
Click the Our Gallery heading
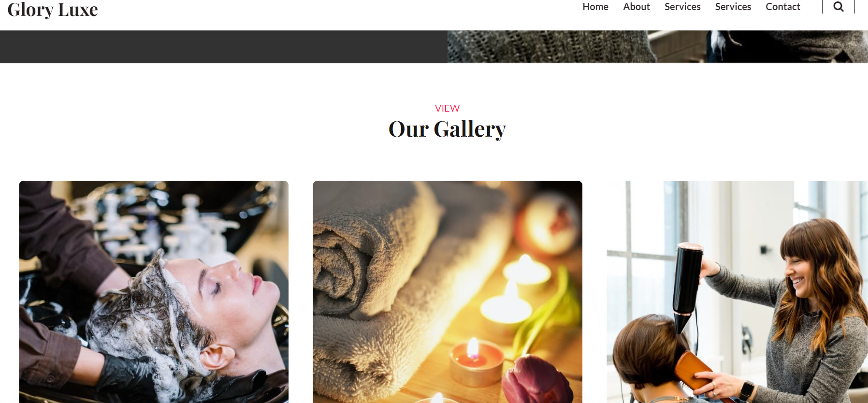tap(447, 130)
